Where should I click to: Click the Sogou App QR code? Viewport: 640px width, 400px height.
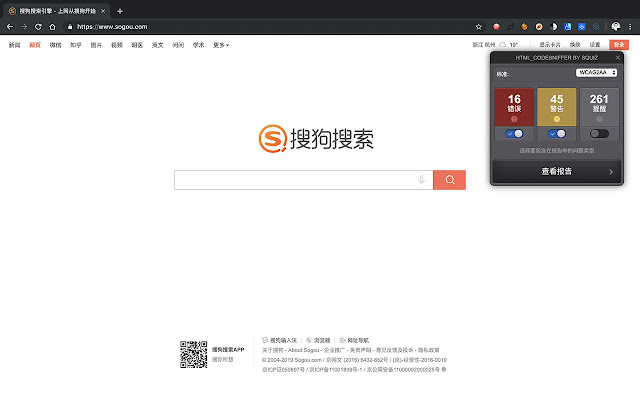[x=193, y=355]
